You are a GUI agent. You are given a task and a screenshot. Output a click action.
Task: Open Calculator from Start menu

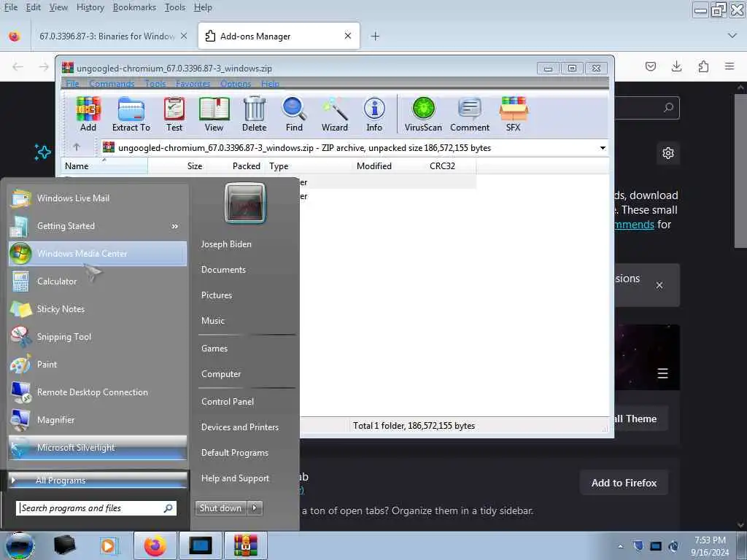tap(97, 281)
